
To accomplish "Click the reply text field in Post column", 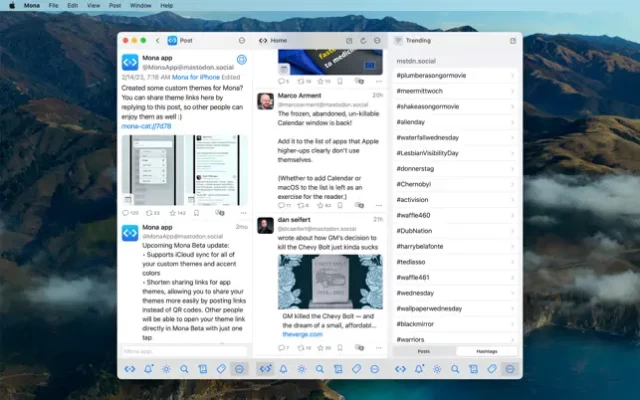I will click(185, 351).
